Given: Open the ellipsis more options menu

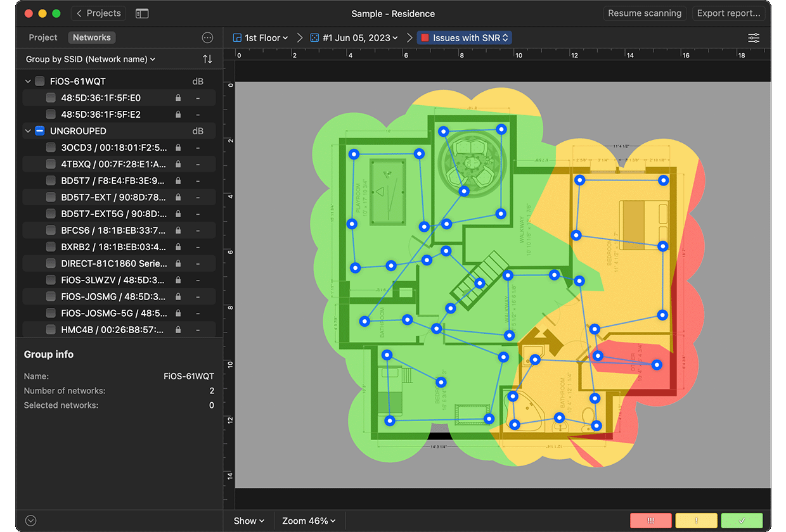Looking at the screenshot, I should tap(207, 38).
